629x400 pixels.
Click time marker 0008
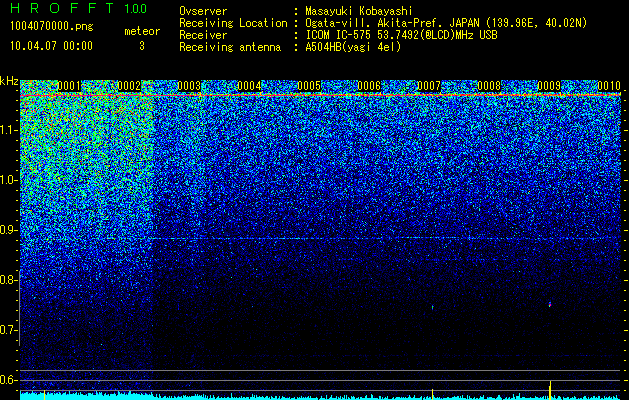[489, 86]
